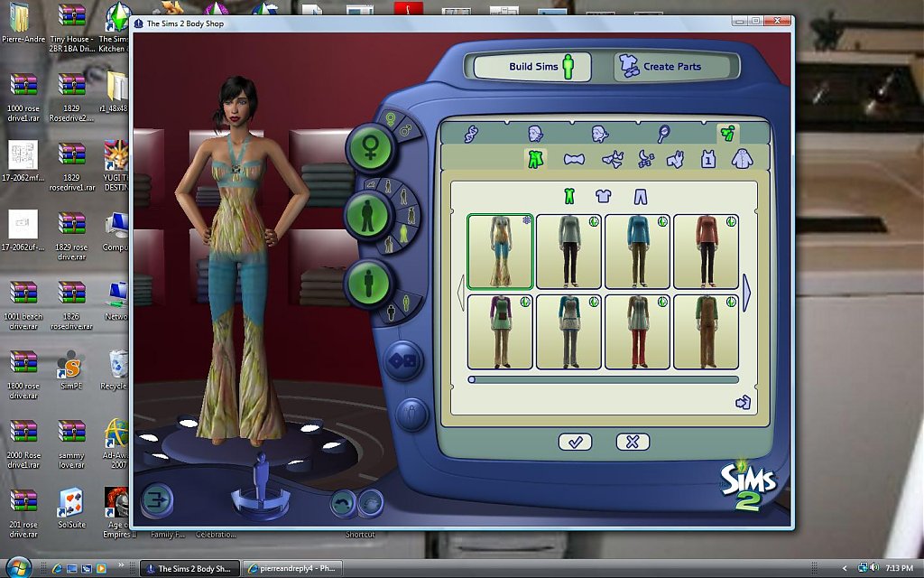This screenshot has width=924, height=578.
Task: Accept the selection with checkmark button
Action: tap(575, 442)
